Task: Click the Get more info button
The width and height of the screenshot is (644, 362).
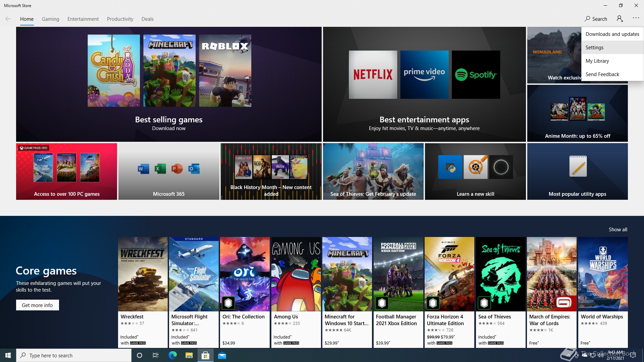Action: point(38,305)
